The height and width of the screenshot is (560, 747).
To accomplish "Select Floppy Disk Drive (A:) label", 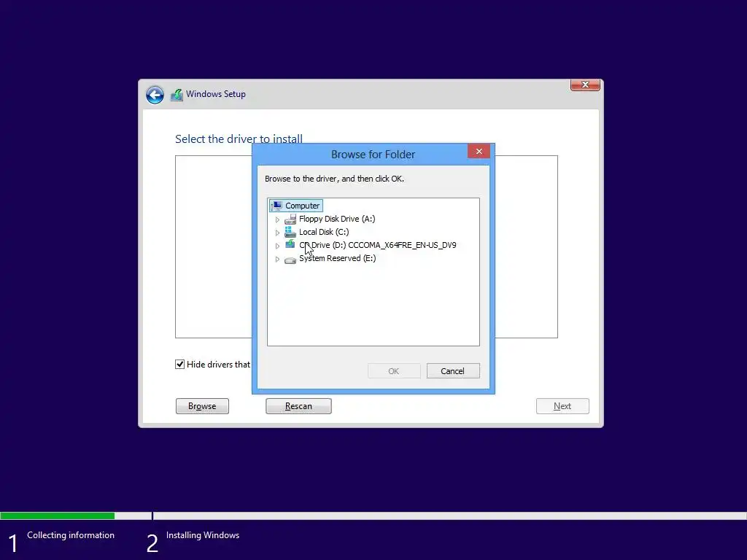I will pyautogui.click(x=337, y=219).
